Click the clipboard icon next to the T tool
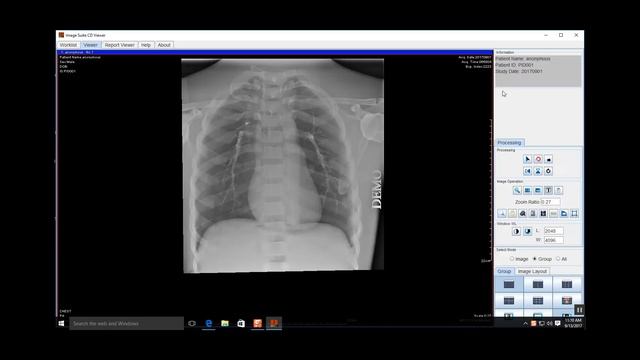 coord(559,190)
